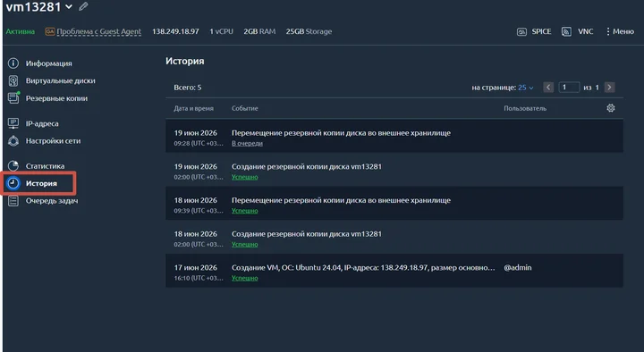Click Успешно under Создание VM event
644x352 pixels.
point(245,278)
